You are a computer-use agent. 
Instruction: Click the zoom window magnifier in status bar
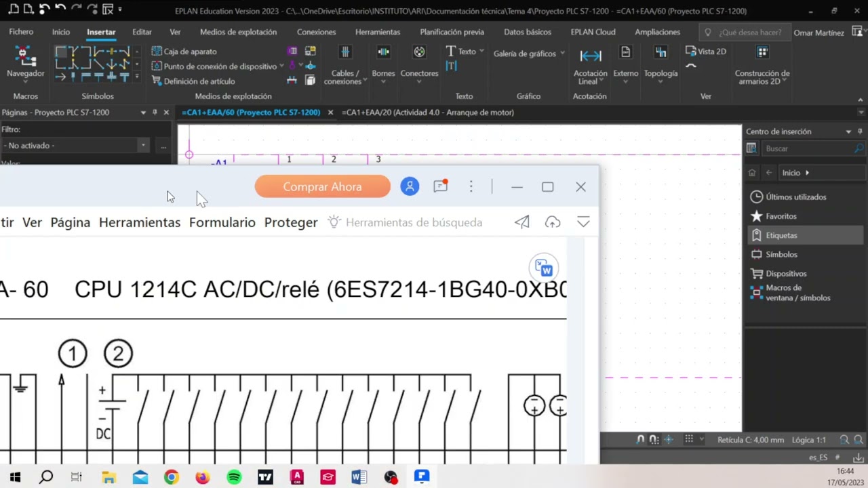pos(844,440)
